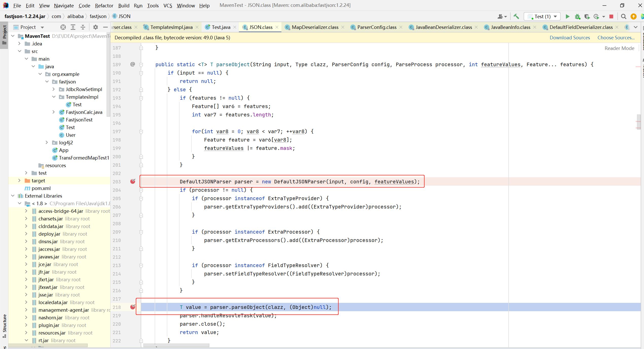Screen dimensions: 644x349
Task: Switch to the ParserConfig.class tab
Action: pyautogui.click(x=377, y=27)
